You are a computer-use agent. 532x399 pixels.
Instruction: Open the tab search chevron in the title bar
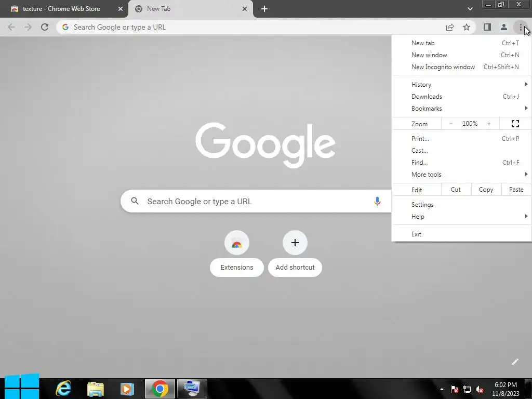coord(470,9)
